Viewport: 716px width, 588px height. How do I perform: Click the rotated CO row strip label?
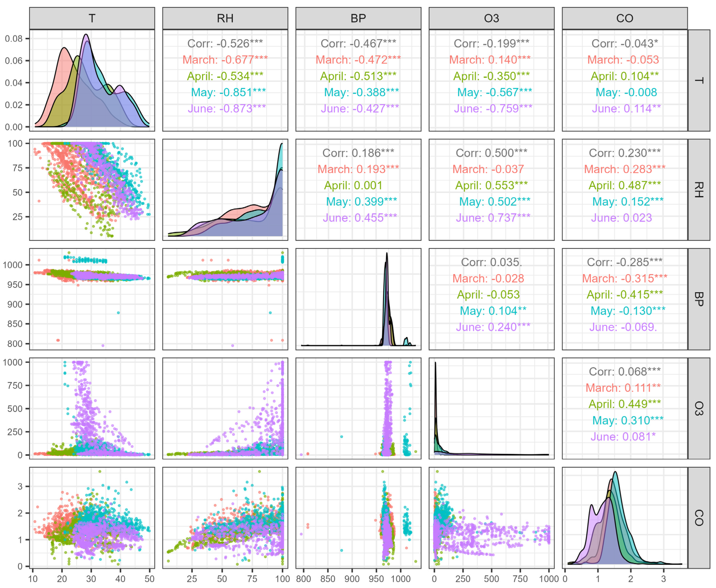[699, 518]
